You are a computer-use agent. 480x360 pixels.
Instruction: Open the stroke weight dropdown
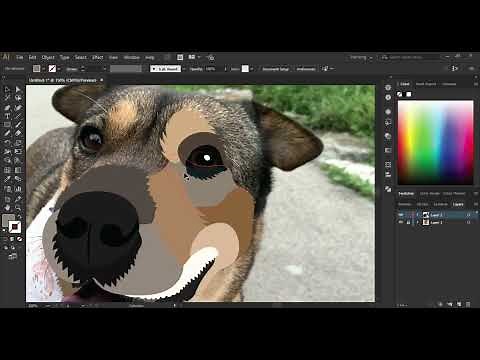pyautogui.click(x=104, y=69)
